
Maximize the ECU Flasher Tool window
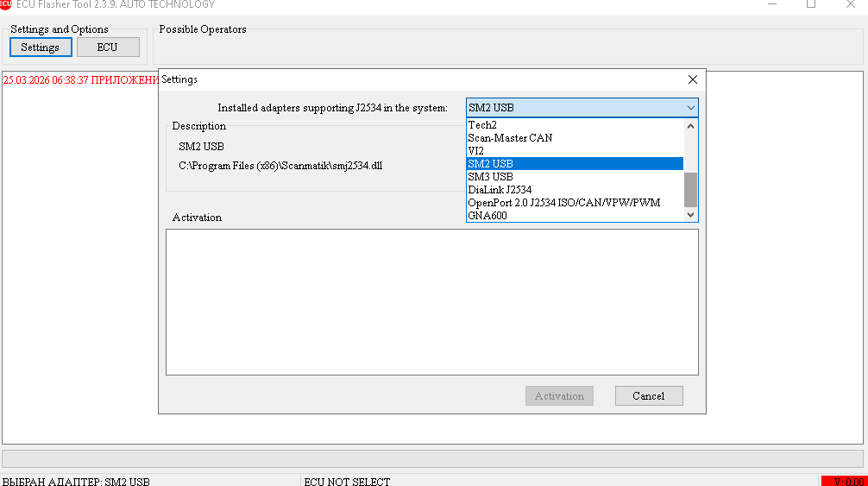[x=811, y=4]
